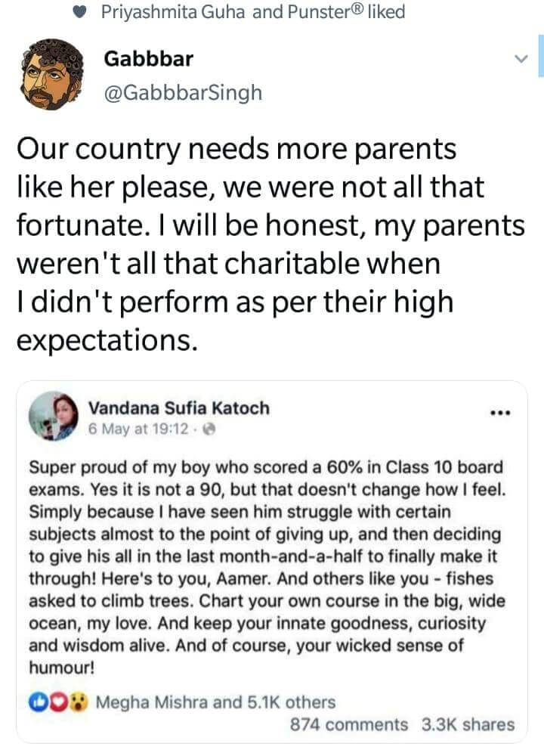Image resolution: width=544 pixels, height=756 pixels.
Task: Open the 874 comments link
Action: click(x=348, y=724)
